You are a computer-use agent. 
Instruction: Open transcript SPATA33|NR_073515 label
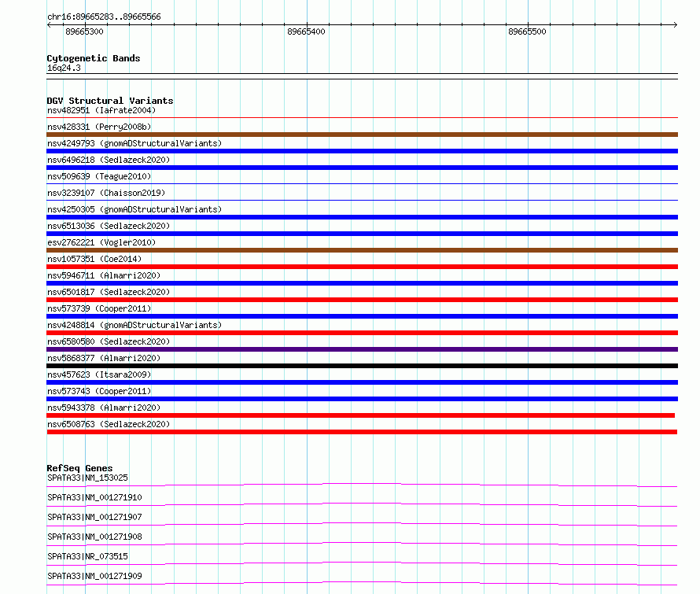click(x=87, y=556)
